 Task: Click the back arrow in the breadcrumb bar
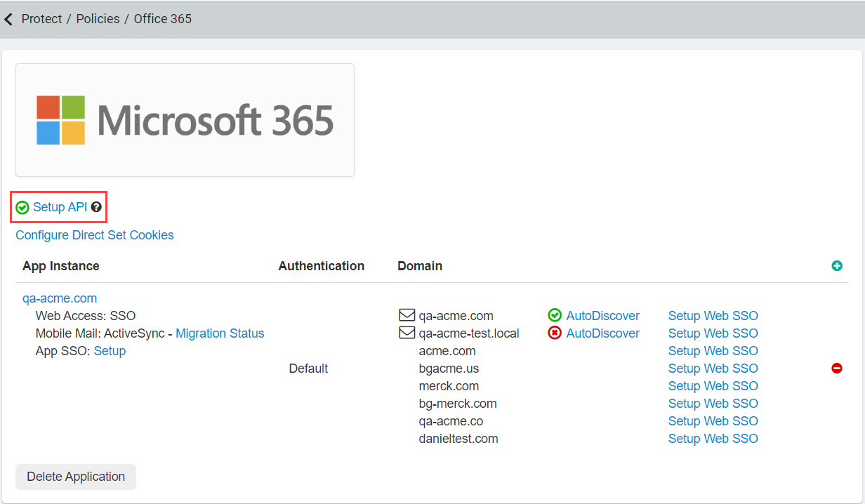[x=8, y=19]
